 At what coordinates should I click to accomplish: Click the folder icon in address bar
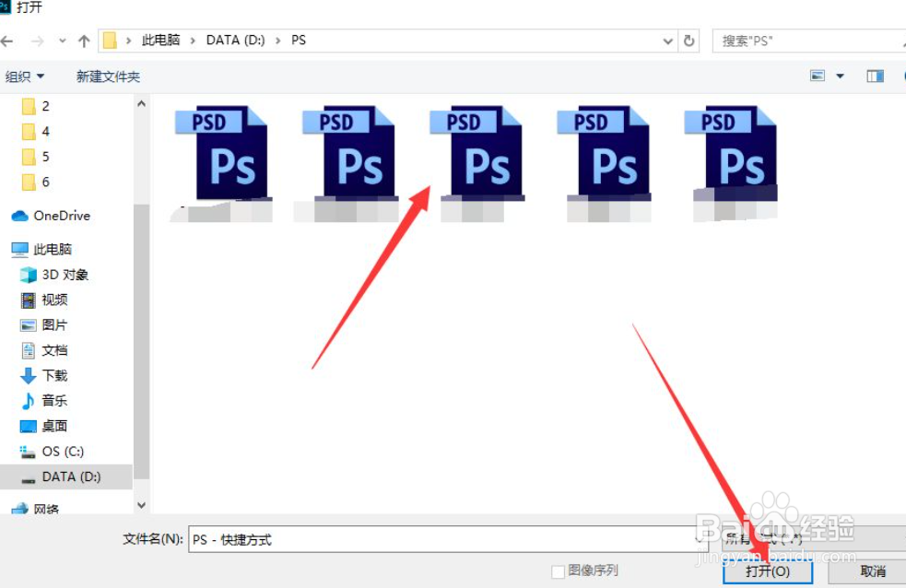(110, 41)
